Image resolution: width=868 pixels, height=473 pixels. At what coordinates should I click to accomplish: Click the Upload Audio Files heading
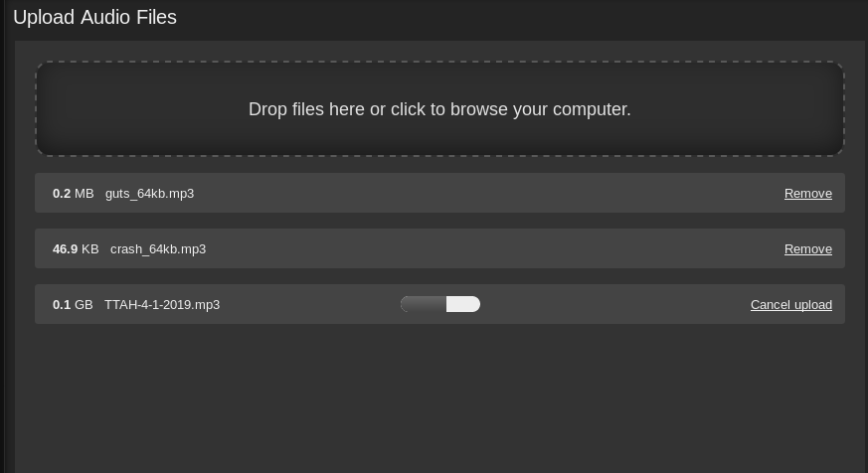[94, 17]
